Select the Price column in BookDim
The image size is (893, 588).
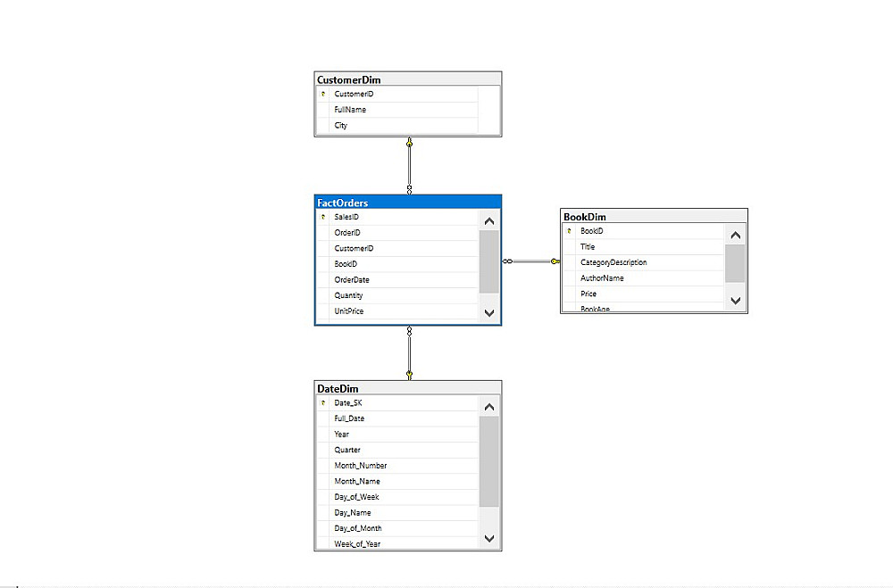pos(644,294)
